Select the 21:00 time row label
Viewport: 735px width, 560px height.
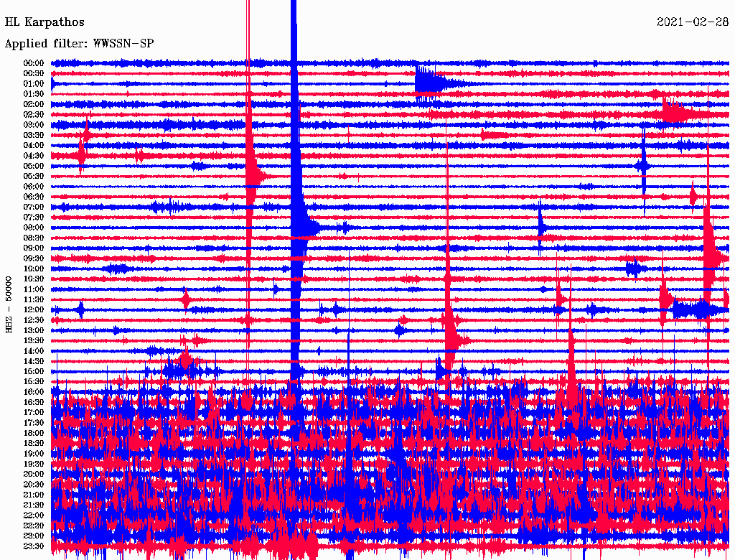(34, 495)
